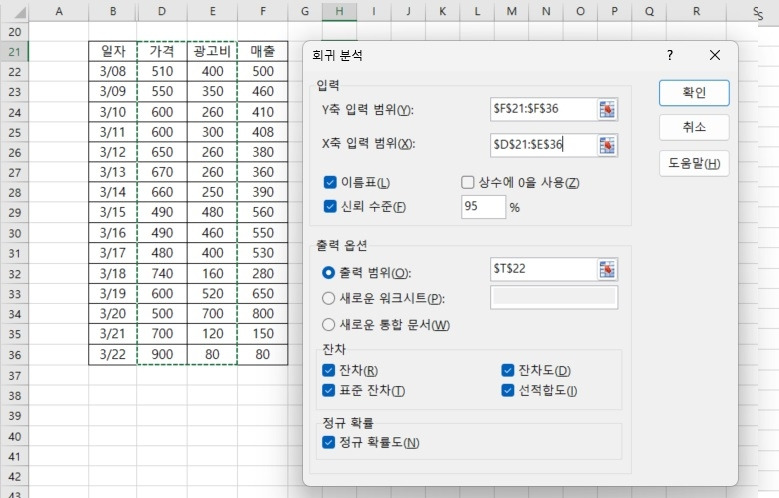The width and height of the screenshot is (779, 498).
Task: Select column B header
Action: pyautogui.click(x=113, y=11)
